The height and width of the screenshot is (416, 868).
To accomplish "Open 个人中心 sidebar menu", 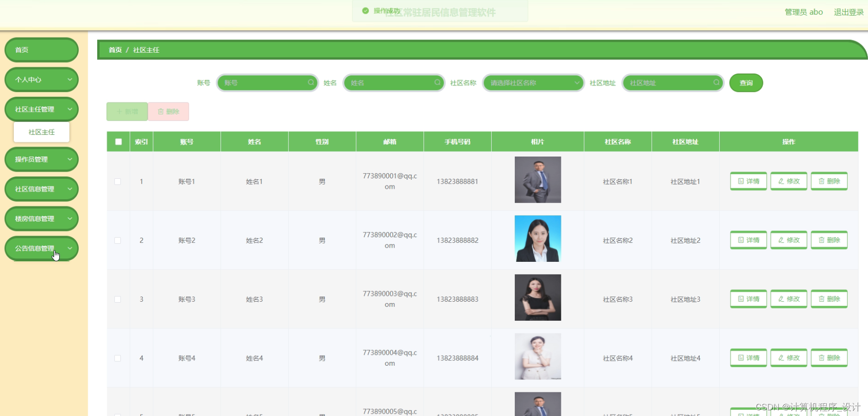I will coord(41,80).
